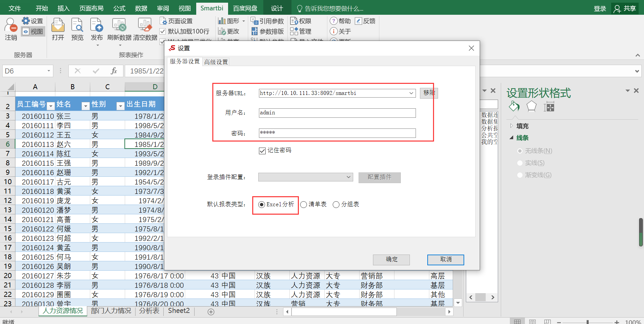Click the horizontal sheet scrollbar
This screenshot has width=644, height=324.
(344, 312)
